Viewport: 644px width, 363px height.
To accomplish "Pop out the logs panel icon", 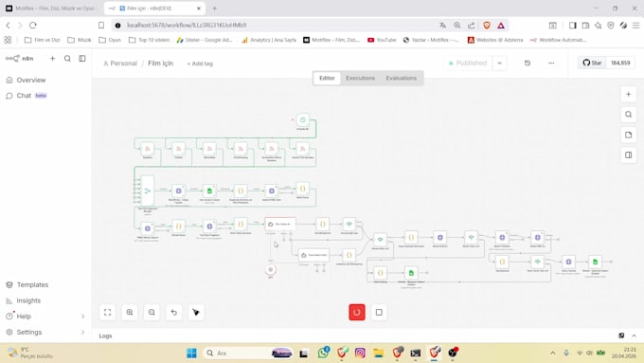I will coord(621,336).
